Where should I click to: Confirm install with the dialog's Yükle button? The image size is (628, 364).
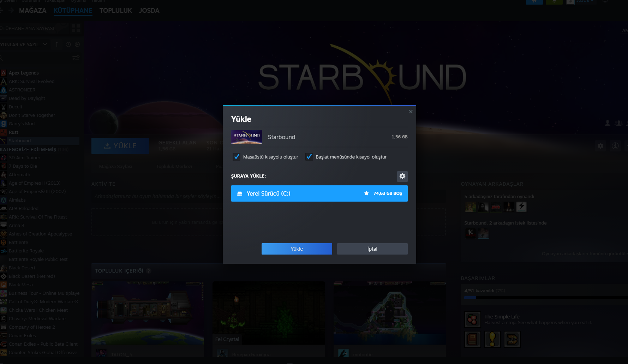click(297, 249)
